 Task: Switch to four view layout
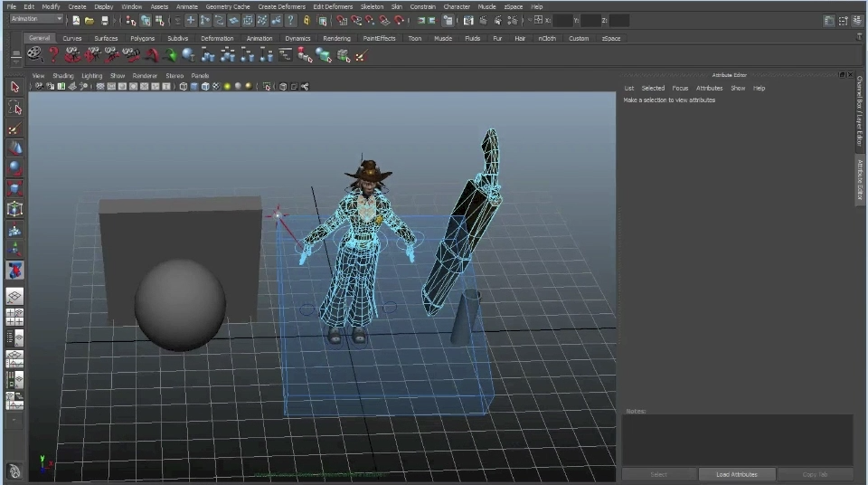(x=15, y=317)
